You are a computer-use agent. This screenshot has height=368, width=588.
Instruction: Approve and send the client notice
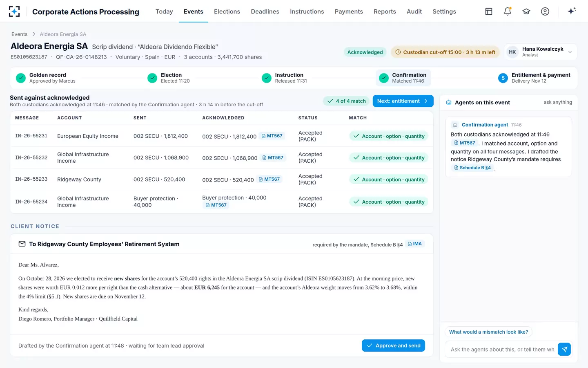coord(393,346)
